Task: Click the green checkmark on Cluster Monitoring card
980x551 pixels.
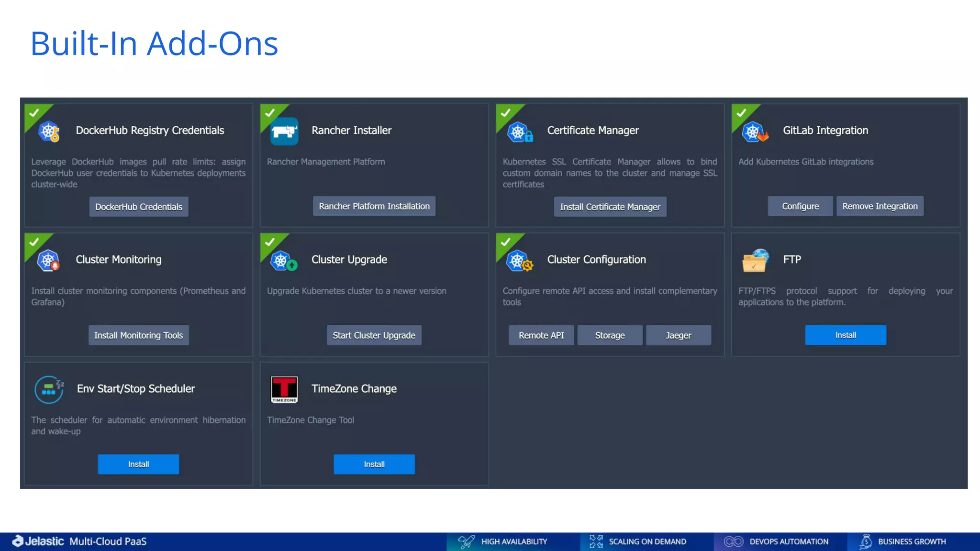Action: (x=34, y=242)
